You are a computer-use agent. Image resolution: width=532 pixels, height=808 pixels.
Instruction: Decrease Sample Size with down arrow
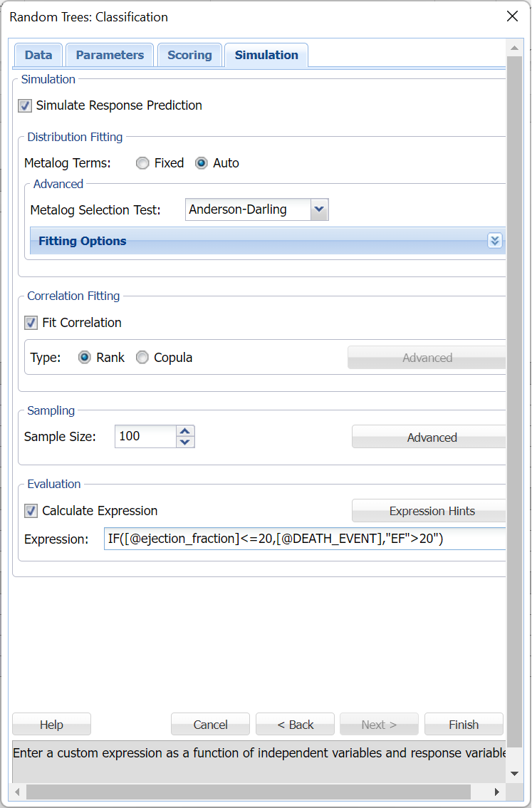point(185,442)
